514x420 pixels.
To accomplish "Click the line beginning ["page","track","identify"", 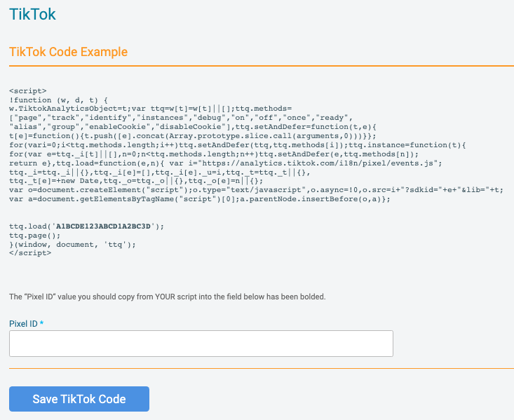I will pyautogui.click(x=181, y=118).
